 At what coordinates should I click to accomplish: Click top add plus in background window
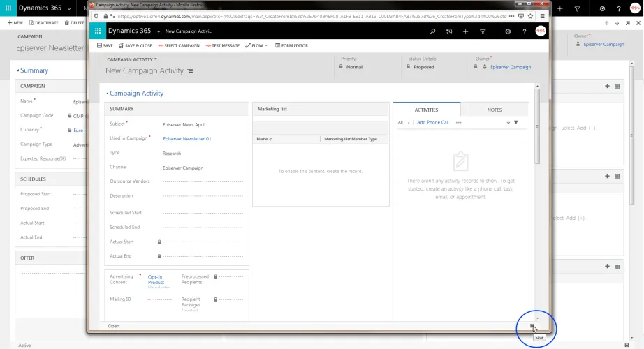(607, 86)
